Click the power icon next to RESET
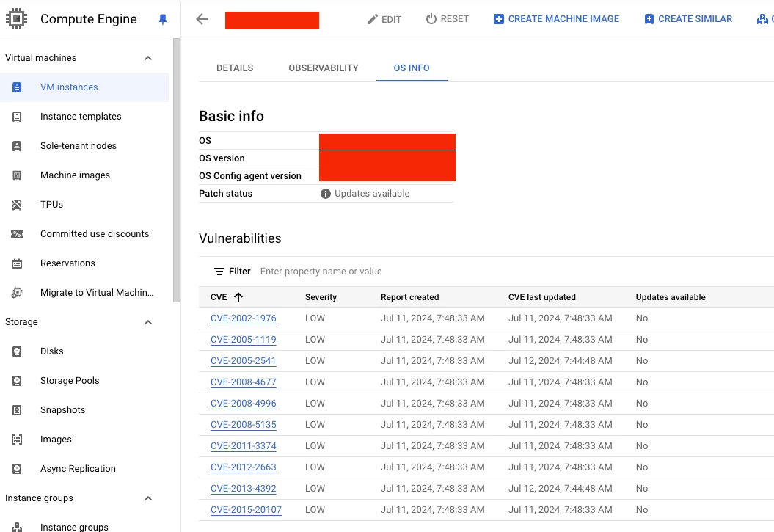This screenshot has width=774, height=532. click(431, 19)
